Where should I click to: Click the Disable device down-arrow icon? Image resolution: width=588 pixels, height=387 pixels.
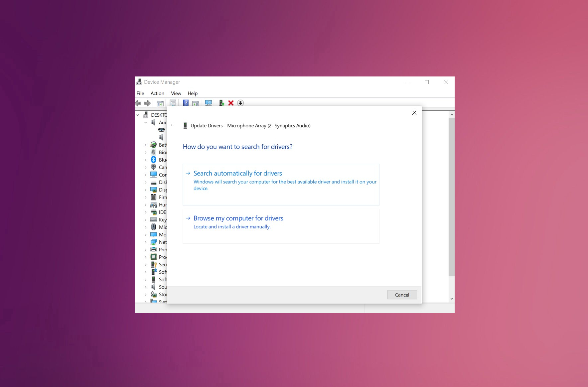click(x=240, y=103)
